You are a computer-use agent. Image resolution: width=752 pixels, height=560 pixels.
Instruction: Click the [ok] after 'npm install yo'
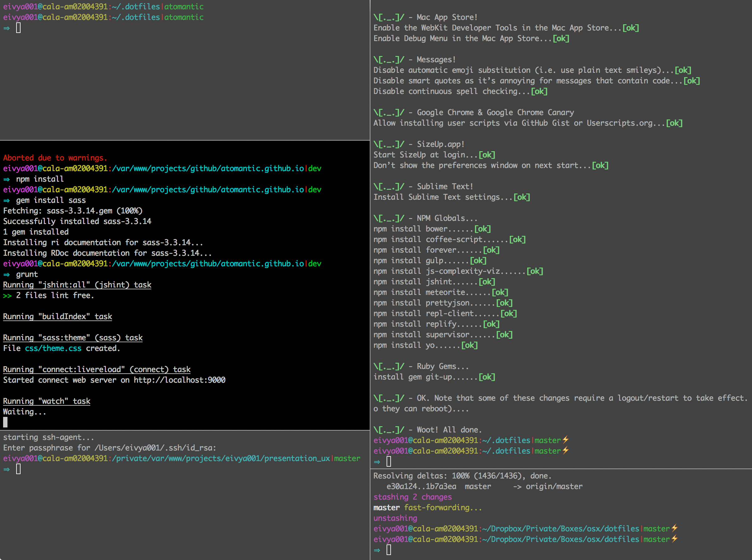469,345
